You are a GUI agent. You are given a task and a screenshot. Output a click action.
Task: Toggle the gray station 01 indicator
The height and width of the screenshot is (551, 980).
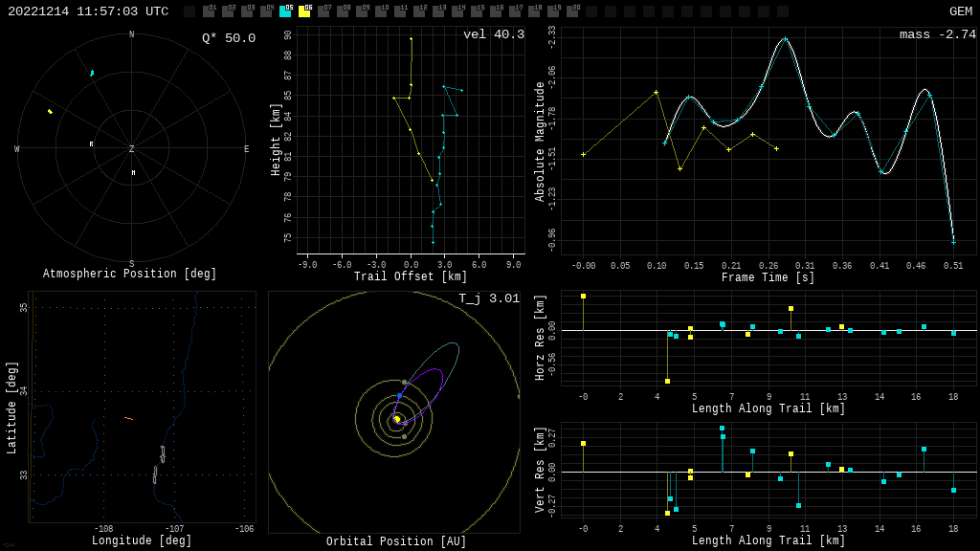point(209,11)
